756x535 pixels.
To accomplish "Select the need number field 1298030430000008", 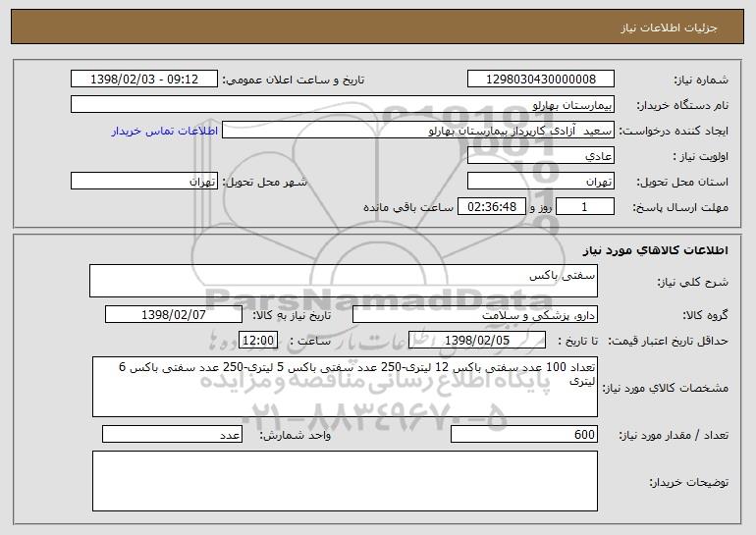I will (540, 80).
